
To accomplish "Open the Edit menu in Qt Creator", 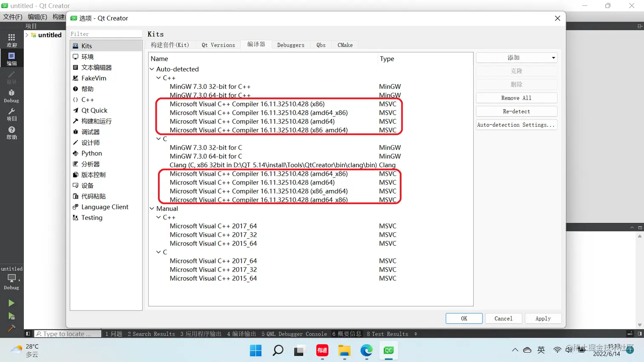I will (x=37, y=17).
